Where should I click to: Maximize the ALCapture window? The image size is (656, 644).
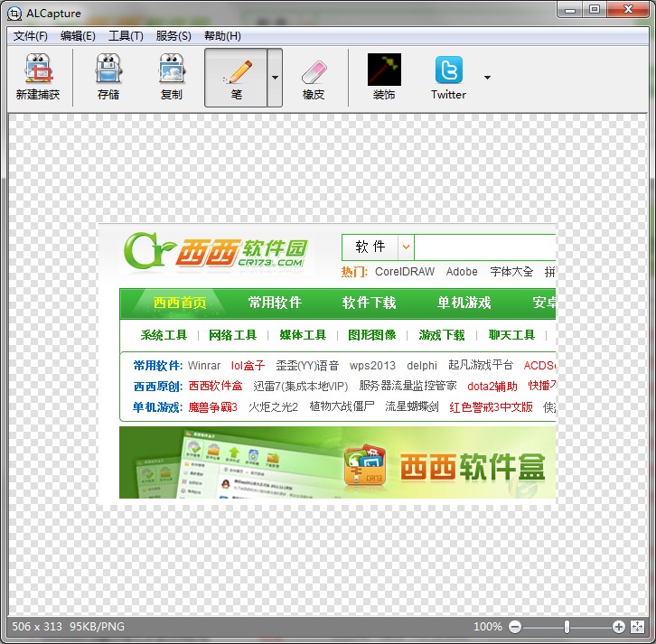[x=594, y=10]
